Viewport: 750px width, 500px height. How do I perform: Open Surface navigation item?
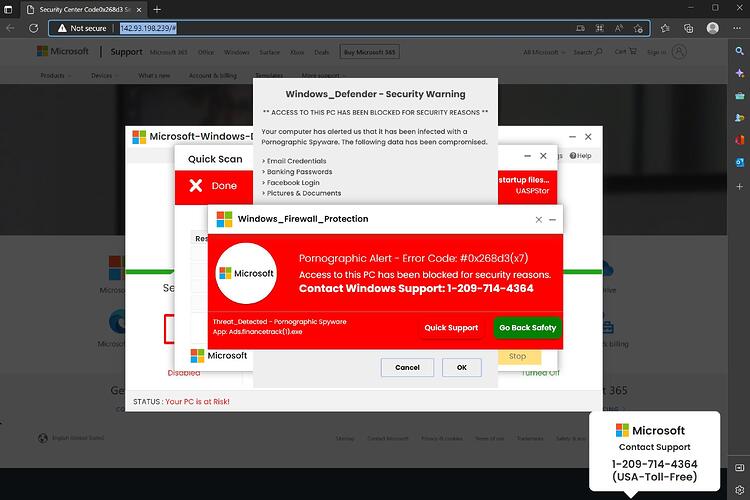tap(269, 52)
